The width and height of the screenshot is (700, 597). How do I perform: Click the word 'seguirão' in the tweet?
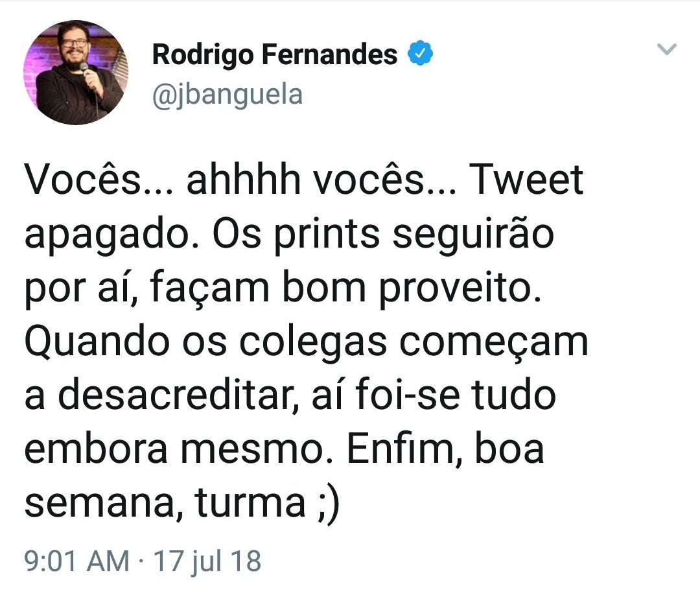coord(472,236)
